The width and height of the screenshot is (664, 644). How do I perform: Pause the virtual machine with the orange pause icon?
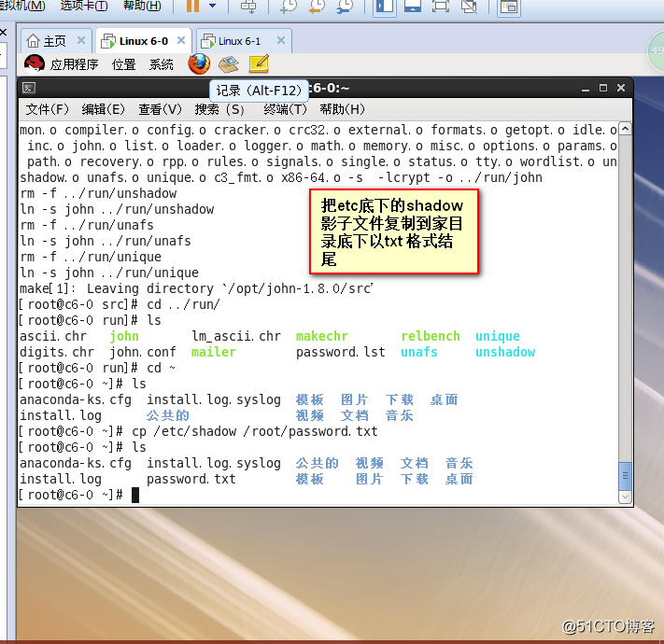pyautogui.click(x=192, y=6)
